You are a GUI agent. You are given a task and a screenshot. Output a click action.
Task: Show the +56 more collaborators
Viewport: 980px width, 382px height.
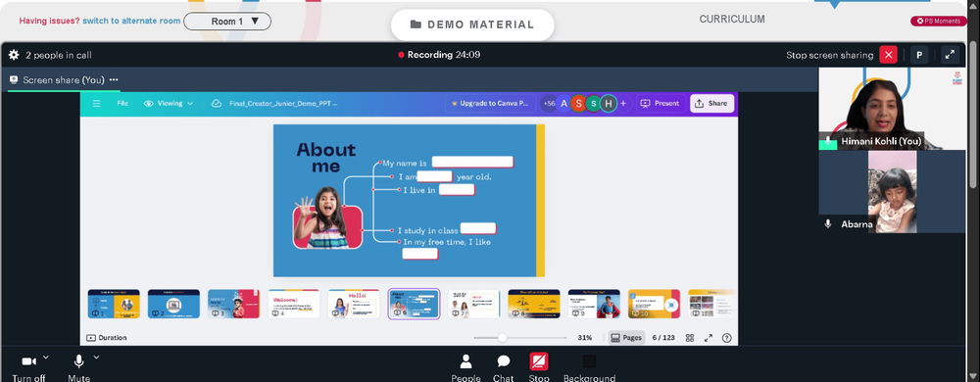pyautogui.click(x=549, y=104)
